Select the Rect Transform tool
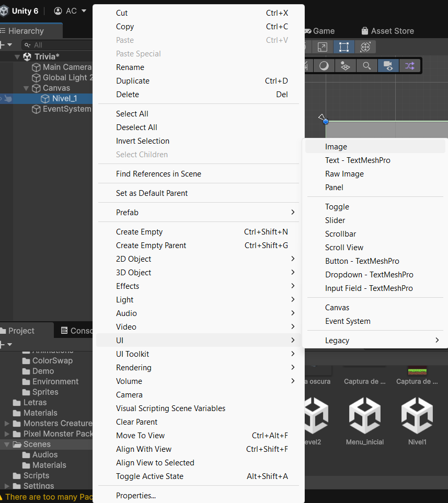The height and width of the screenshot is (503, 448). (x=343, y=47)
